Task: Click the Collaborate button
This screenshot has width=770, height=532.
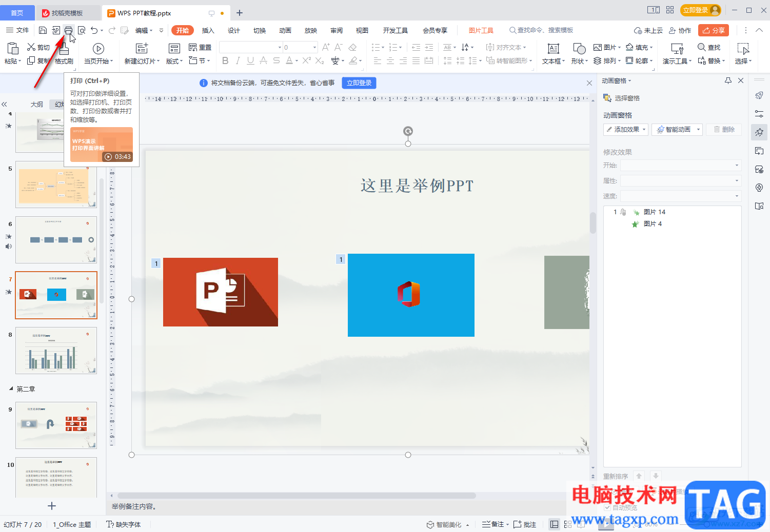Action: [680, 30]
